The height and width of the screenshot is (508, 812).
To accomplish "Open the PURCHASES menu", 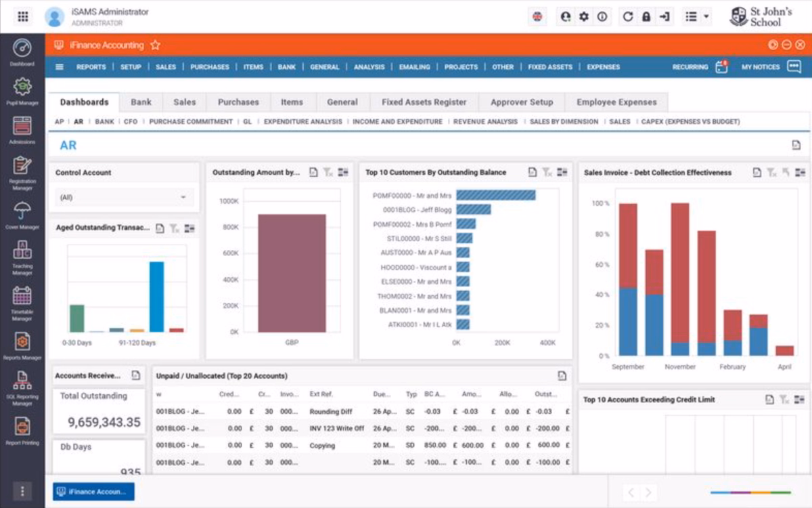I will pos(210,67).
